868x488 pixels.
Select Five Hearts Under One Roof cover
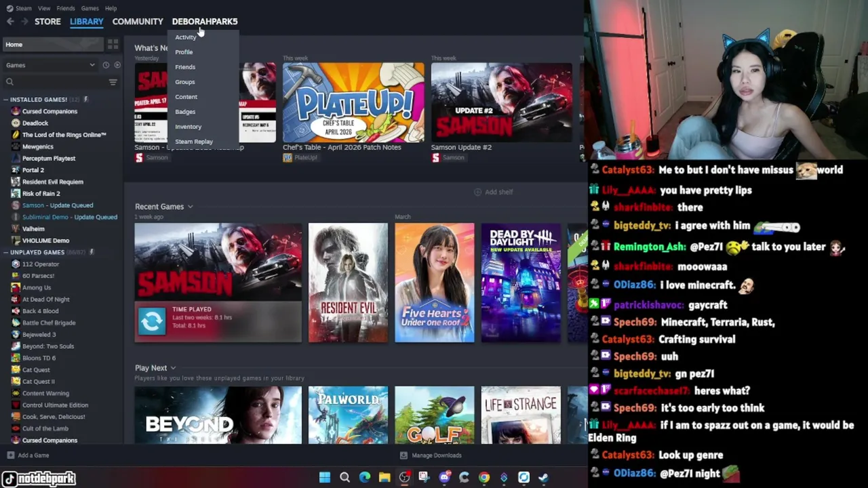click(x=435, y=283)
